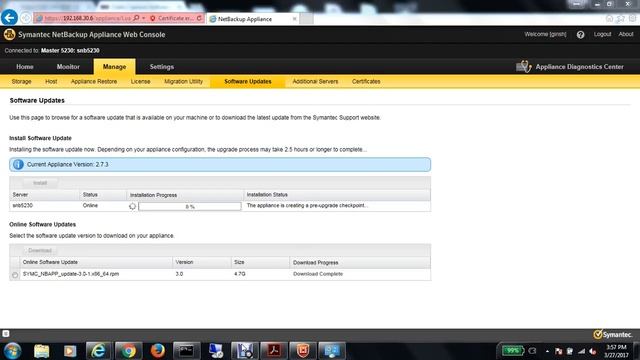The image size is (640, 360).
Task: Open the Appliance Diagnostics Center
Action: [579, 67]
